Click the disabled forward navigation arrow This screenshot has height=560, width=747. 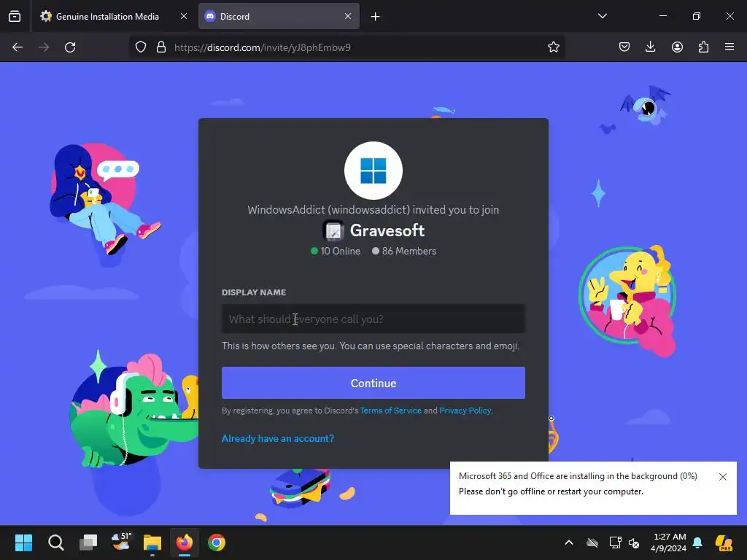point(44,47)
